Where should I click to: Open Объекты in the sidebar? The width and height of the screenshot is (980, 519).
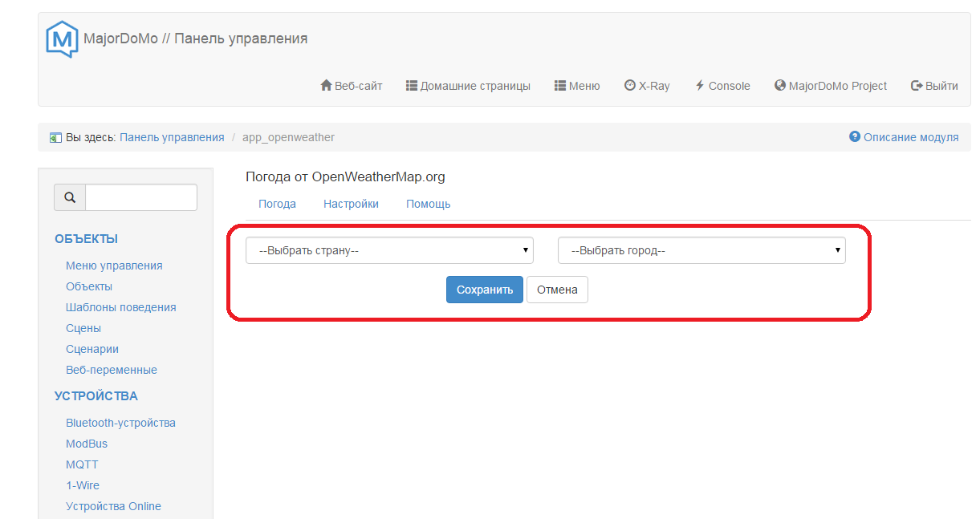[89, 286]
